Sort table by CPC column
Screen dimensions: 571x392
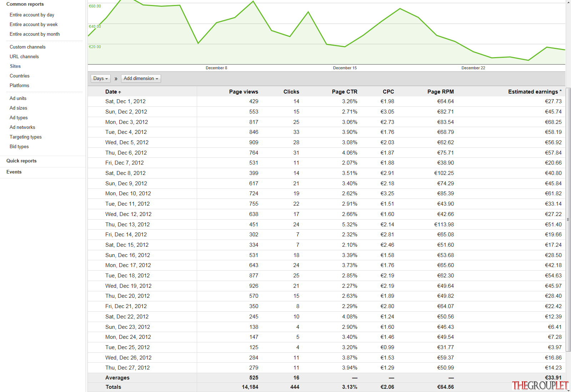[388, 92]
